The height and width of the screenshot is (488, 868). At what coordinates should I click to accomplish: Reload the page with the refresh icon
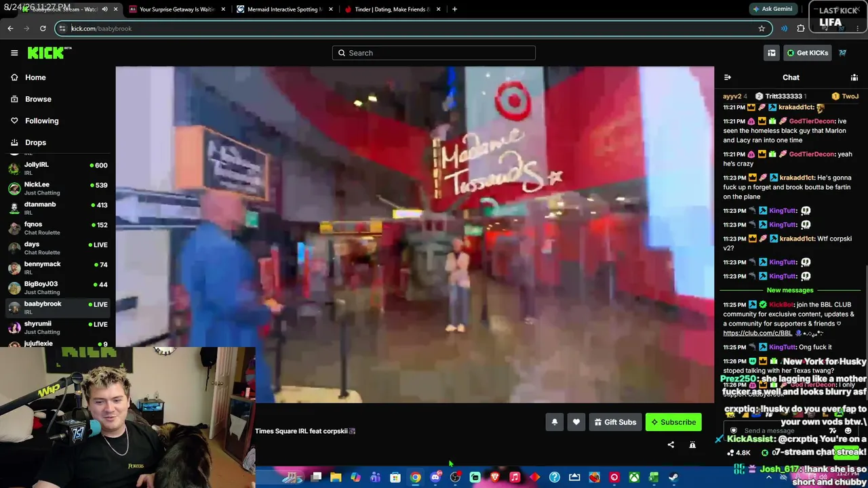(x=43, y=28)
